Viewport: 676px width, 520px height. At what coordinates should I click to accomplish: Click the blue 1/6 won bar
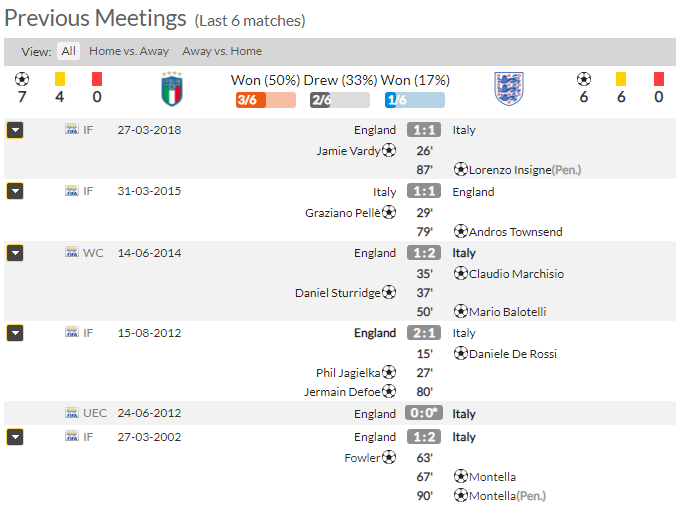[x=415, y=100]
